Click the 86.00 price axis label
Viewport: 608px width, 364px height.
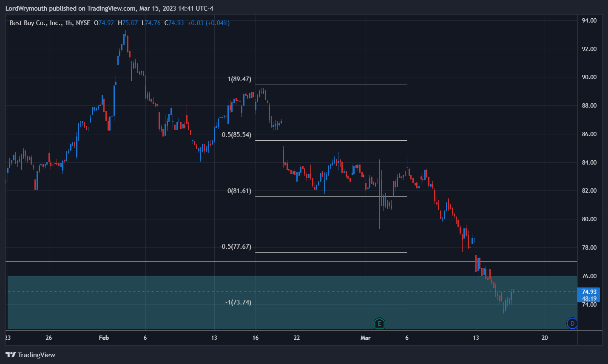coord(589,134)
